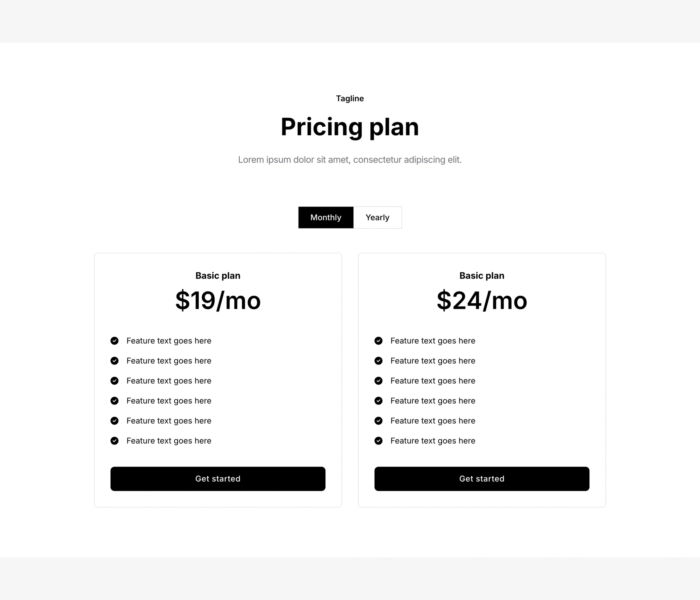Click fifth feature checkmark icon in $24/mo card
The height and width of the screenshot is (600, 700).
378,421
